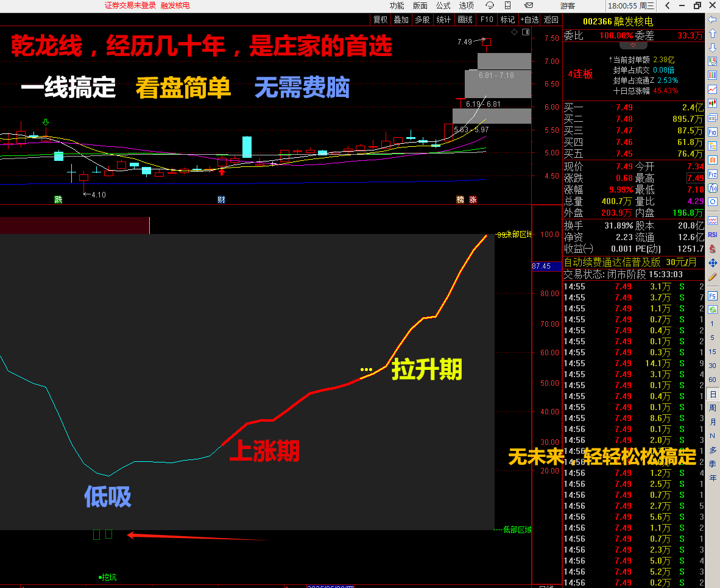Select the pencil drawing tool icon
Image resolution: width=720 pixels, height=588 pixels.
[712, 277]
